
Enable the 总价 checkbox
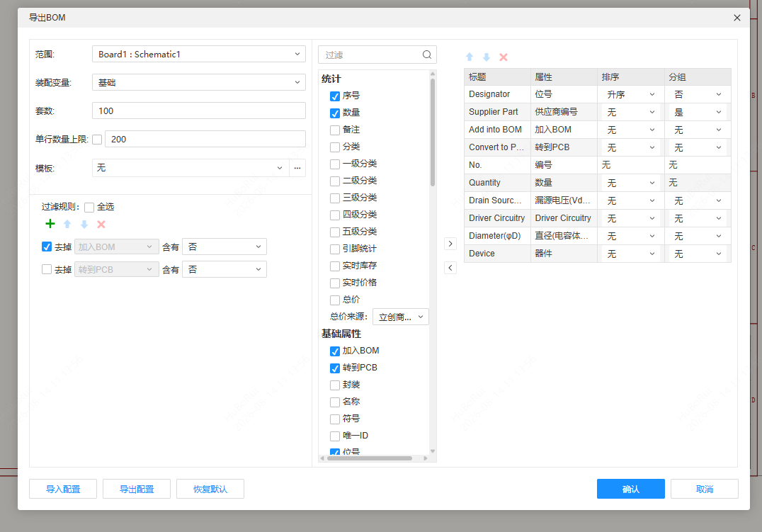335,300
